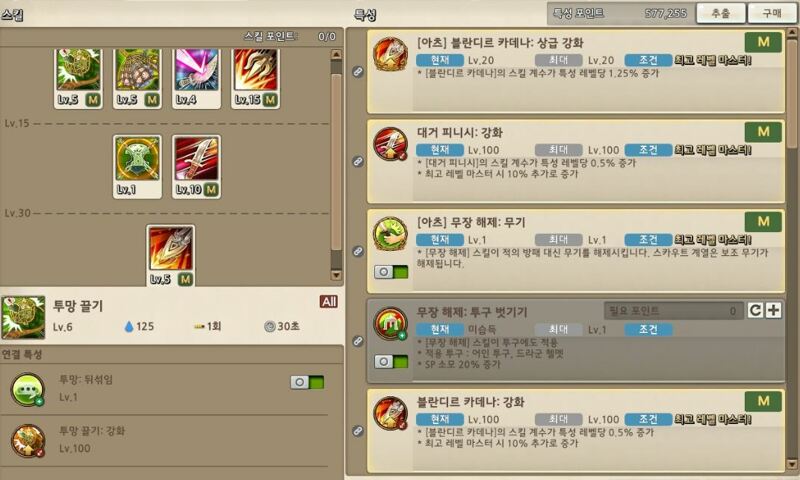The image size is (800, 480).
Task: Click the skill panel vertical scrollbar thumb
Action: coord(336,162)
